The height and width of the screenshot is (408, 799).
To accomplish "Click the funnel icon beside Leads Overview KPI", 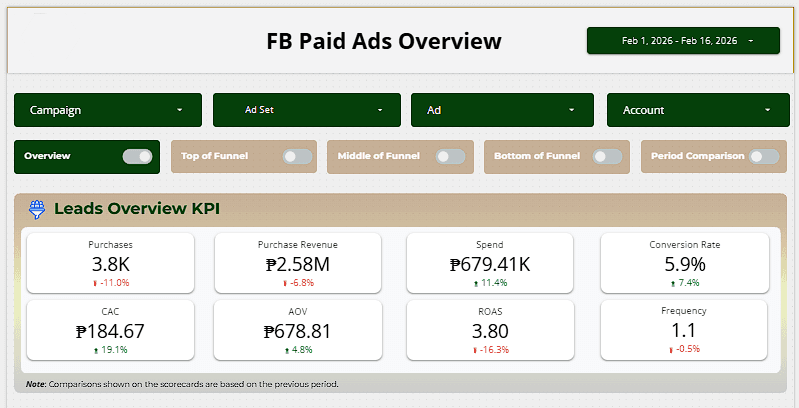I will pos(37,209).
